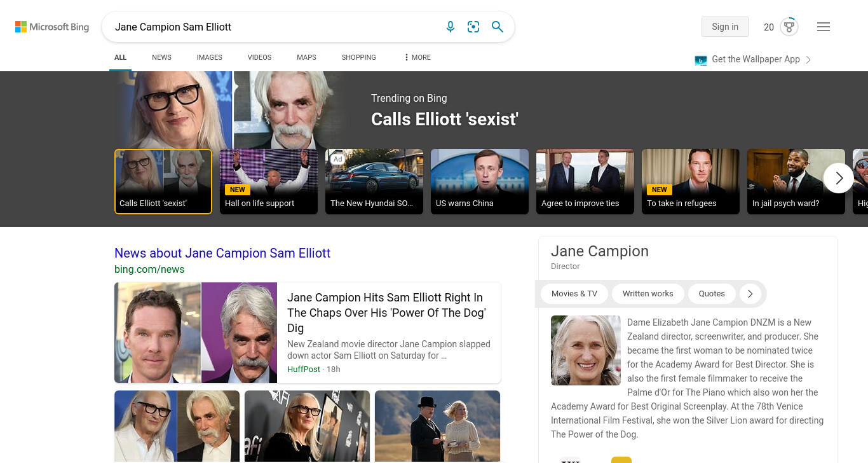This screenshot has height=463, width=868.
Task: Click the 20 rewards points count
Action: pyautogui.click(x=769, y=27)
